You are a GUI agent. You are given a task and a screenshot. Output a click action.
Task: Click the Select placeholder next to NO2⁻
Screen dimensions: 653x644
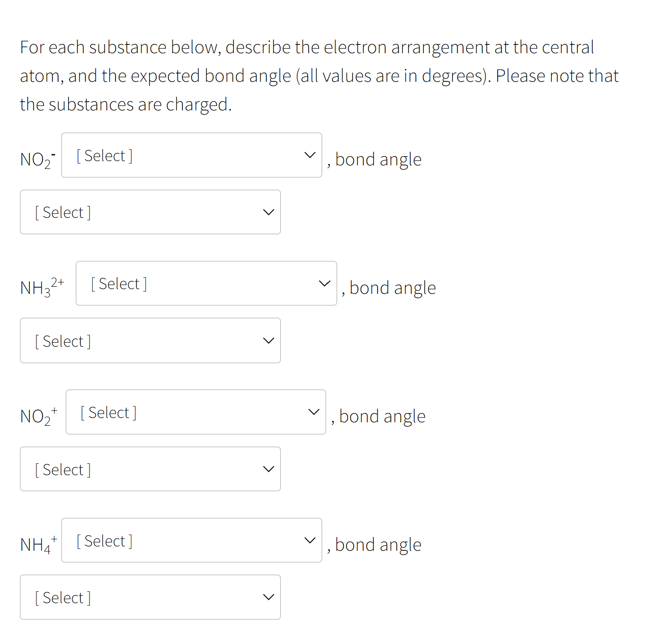[104, 155]
